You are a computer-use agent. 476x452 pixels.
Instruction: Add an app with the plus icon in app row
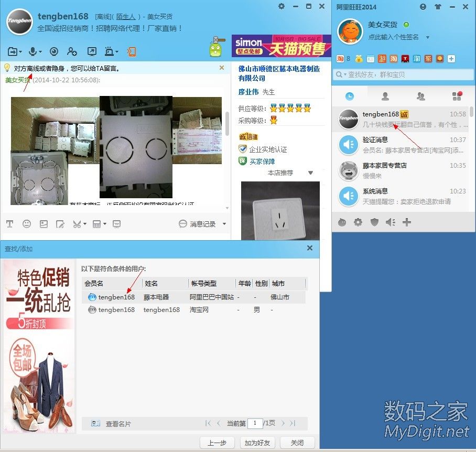coord(451,59)
